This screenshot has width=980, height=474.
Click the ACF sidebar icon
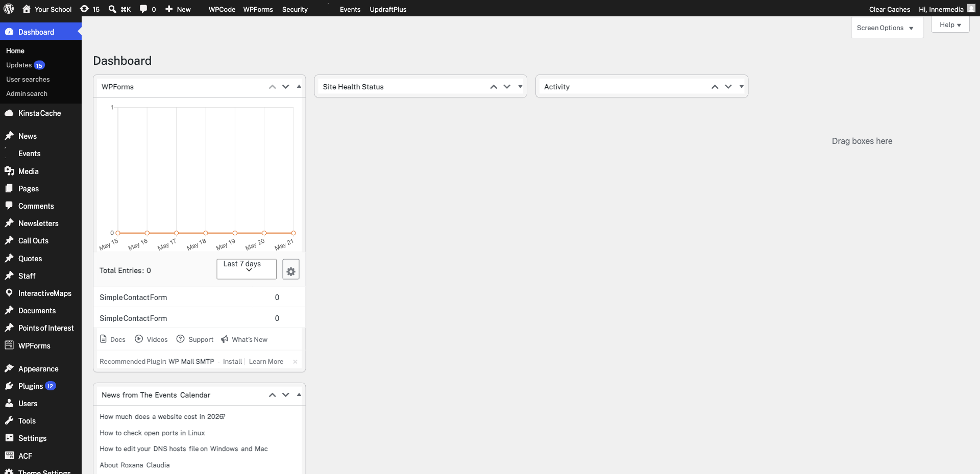click(9, 456)
